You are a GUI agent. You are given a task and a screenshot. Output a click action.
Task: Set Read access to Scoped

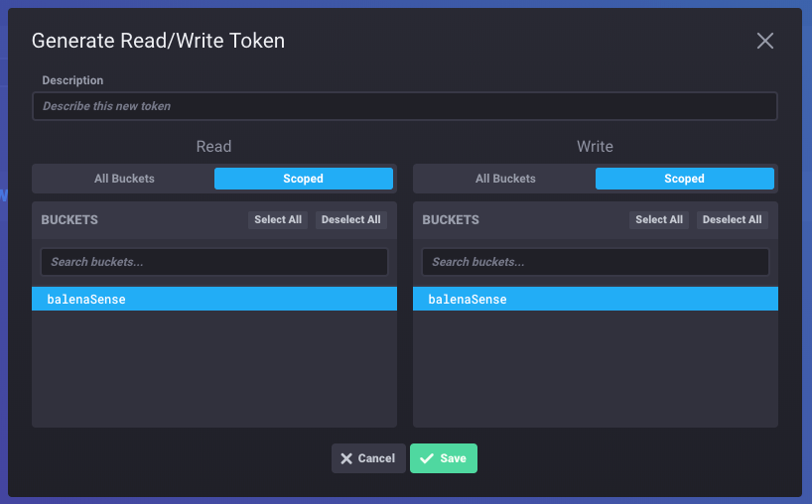click(x=303, y=179)
